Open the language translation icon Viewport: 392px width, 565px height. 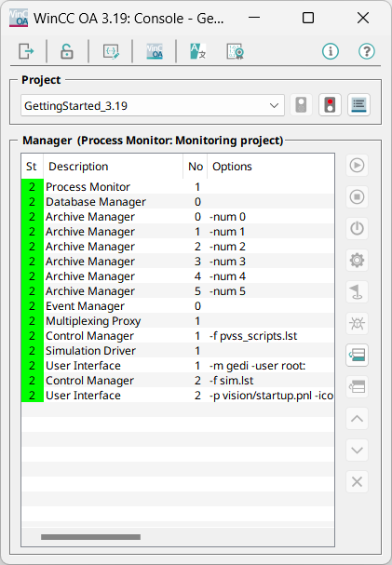[197, 51]
